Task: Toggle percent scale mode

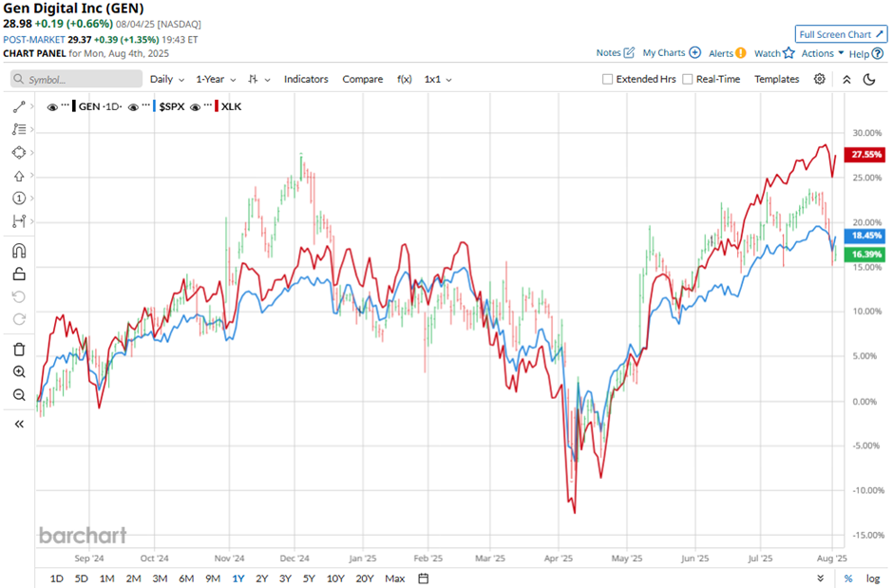Action: pos(848,579)
